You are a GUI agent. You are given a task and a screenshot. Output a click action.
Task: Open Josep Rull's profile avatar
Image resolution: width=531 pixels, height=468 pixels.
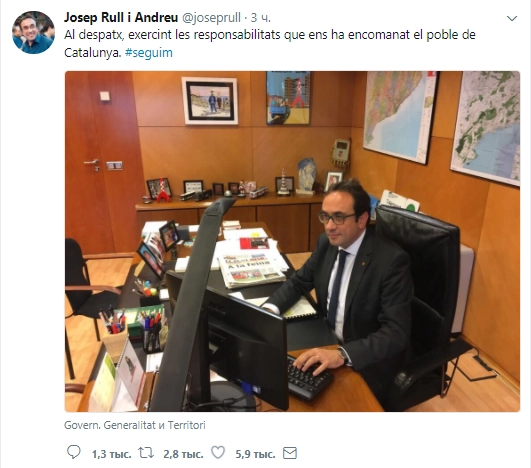coord(33,32)
